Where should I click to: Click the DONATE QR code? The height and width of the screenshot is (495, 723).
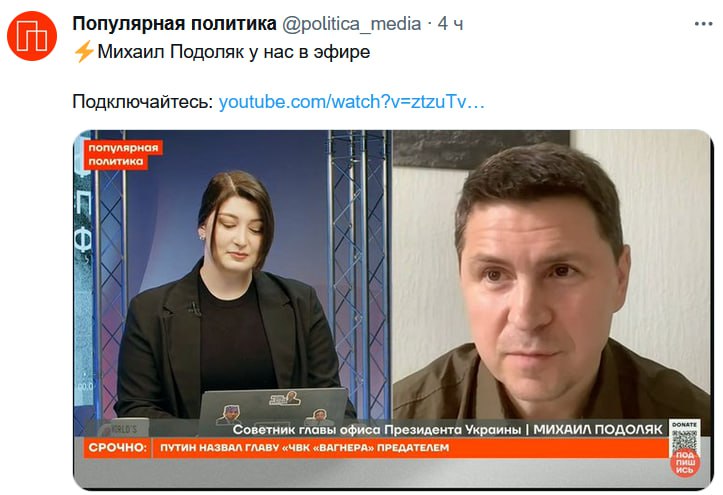click(x=684, y=441)
